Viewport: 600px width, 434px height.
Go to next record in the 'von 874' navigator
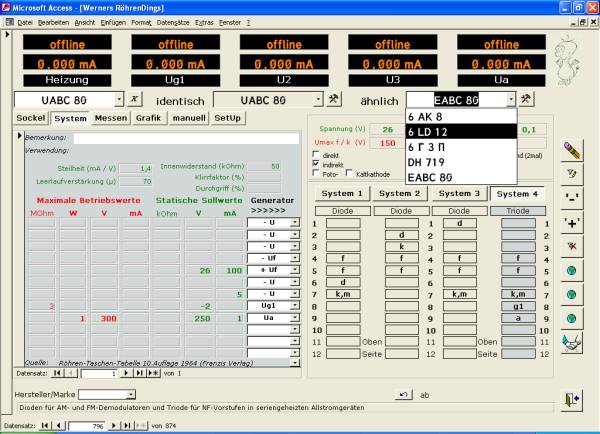point(114,426)
